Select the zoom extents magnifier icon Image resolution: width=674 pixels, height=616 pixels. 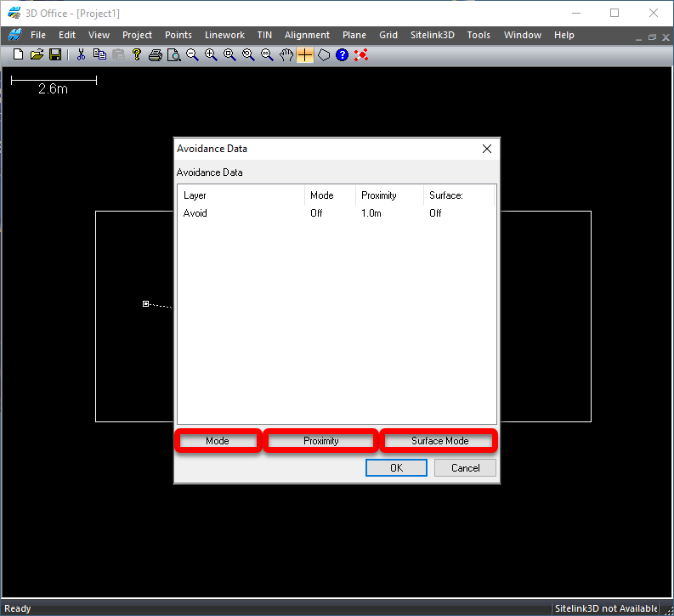pyautogui.click(x=267, y=54)
